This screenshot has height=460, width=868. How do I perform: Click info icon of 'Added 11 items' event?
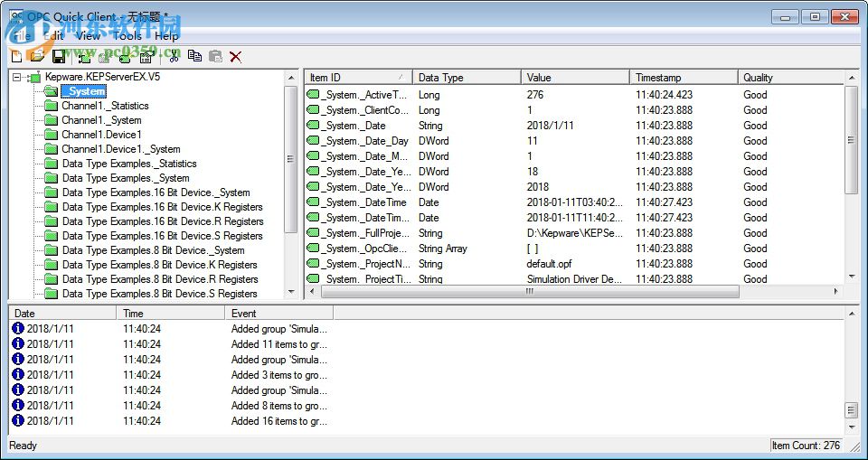(18, 343)
